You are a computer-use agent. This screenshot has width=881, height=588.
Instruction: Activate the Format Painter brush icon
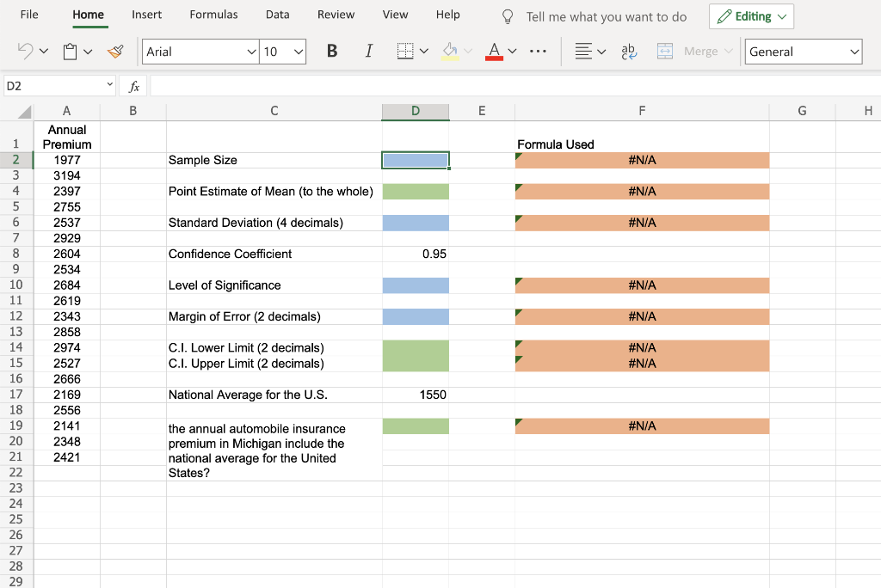pyautogui.click(x=115, y=51)
